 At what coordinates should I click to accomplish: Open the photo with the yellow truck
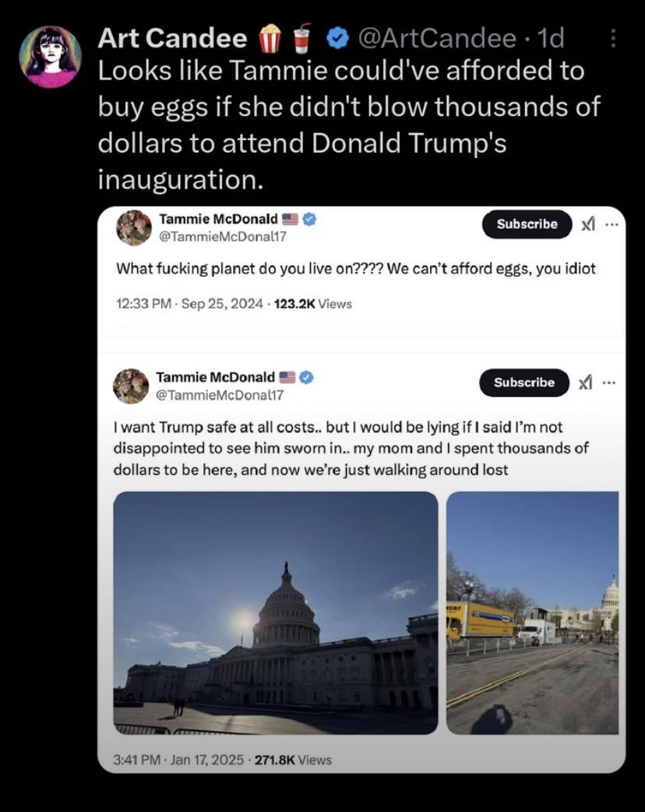[533, 612]
